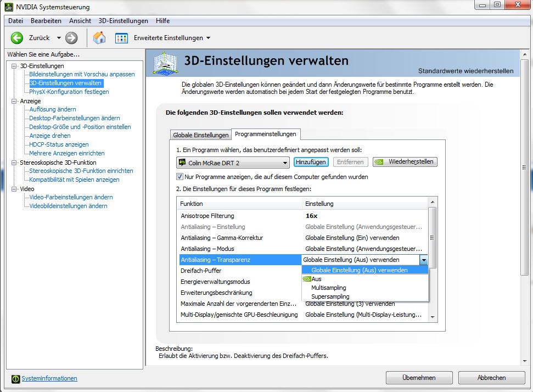Open Auflösung ändern

tap(53, 109)
